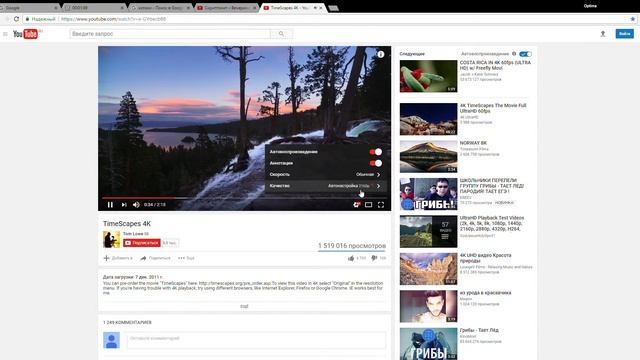Click in the YouTube search field
This screenshot has width=640, height=360.
click(x=169, y=34)
